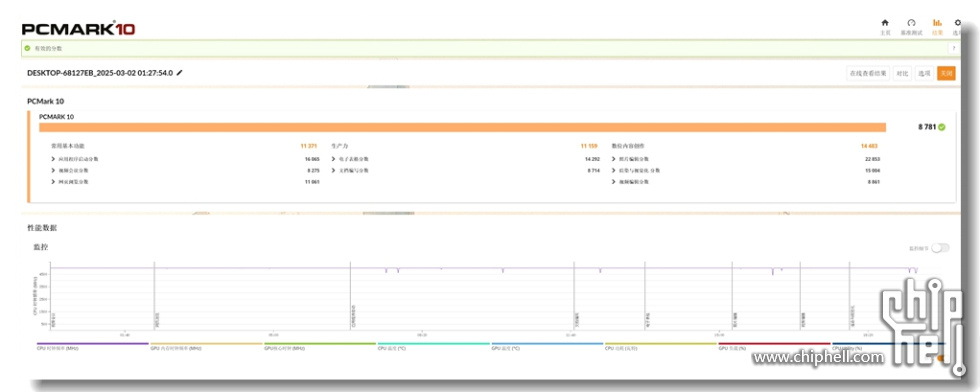Expand the Video Conferencing score (视频会议分数) row
This screenshot has width=980, height=392.
186,170
